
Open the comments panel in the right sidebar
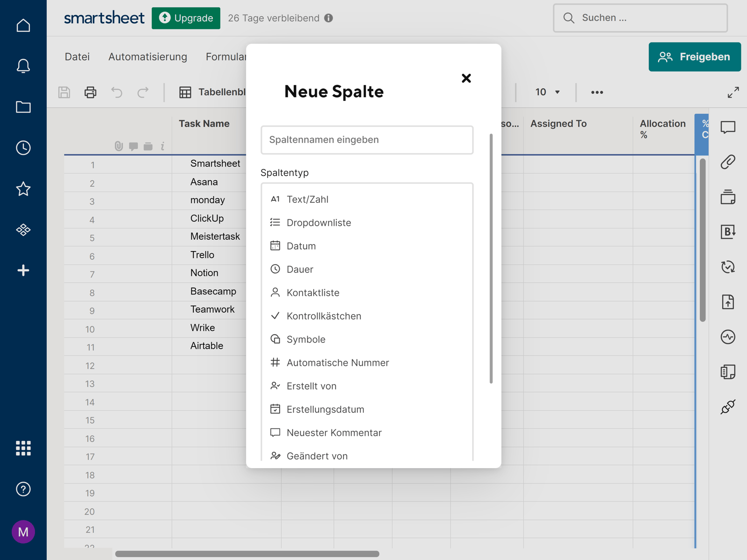(x=728, y=126)
